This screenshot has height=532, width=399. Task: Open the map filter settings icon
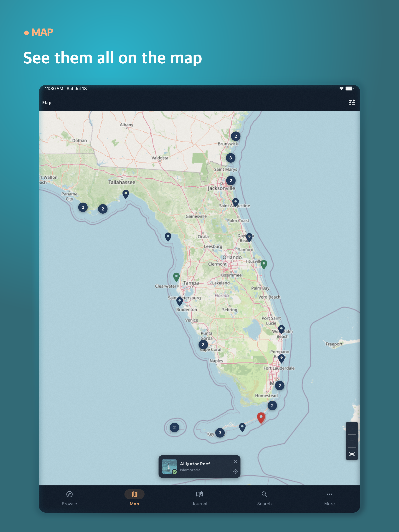352,102
